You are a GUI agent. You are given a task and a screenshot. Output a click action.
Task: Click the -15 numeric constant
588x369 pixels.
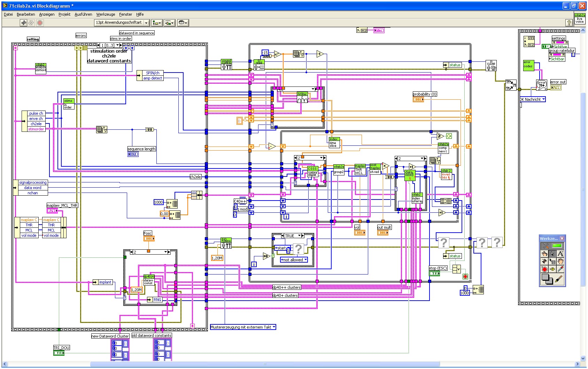point(265,53)
